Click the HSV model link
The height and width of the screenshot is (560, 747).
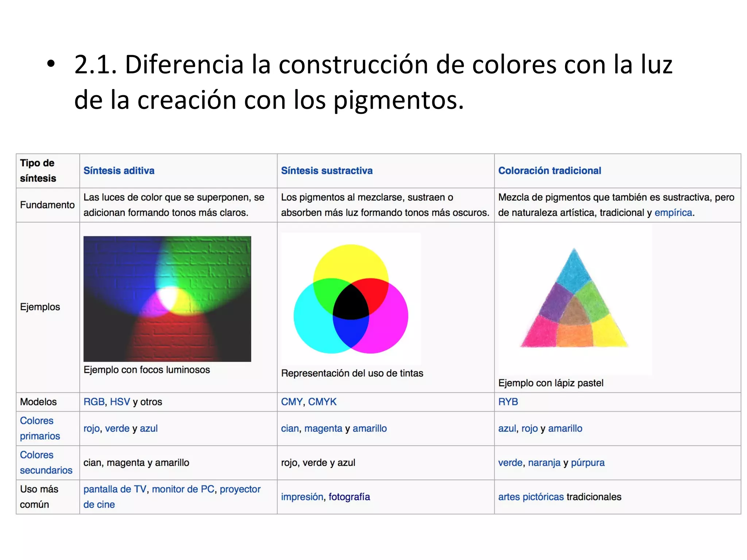coord(120,402)
